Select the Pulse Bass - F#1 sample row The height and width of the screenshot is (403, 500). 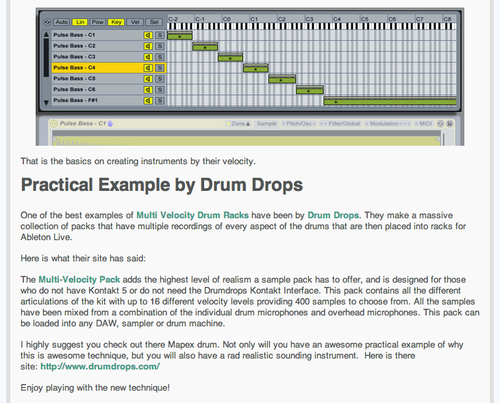[109, 100]
